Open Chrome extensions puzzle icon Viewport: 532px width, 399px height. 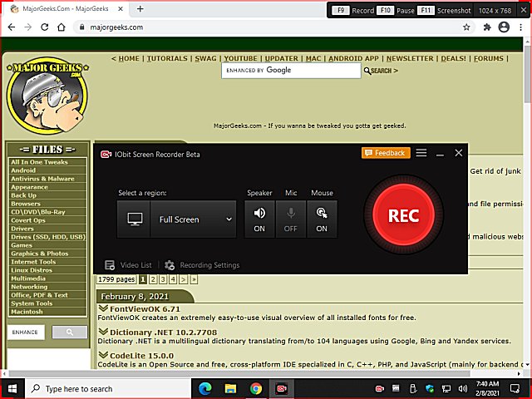click(x=487, y=27)
